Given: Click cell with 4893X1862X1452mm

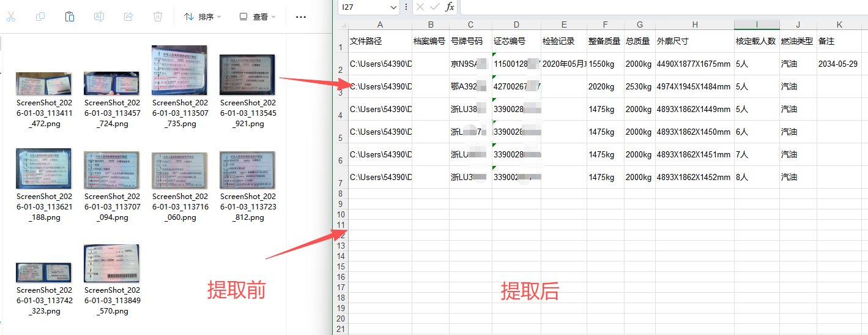Looking at the screenshot, I should [x=695, y=177].
